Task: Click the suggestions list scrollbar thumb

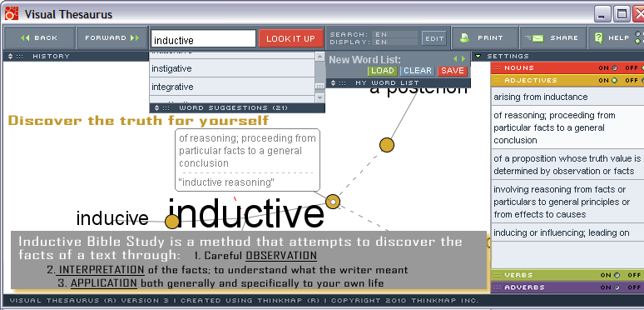Action: coord(320,86)
